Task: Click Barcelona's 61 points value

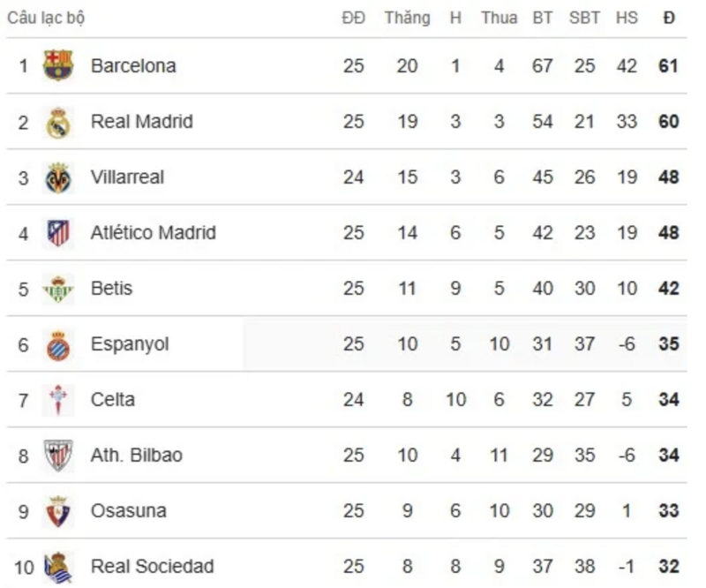Action: point(668,65)
